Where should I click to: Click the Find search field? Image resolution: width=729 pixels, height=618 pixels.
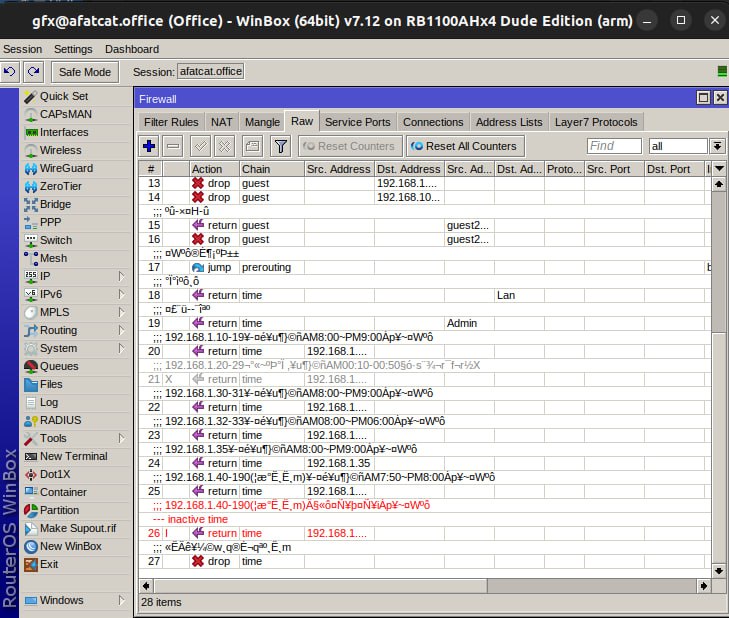coord(614,146)
